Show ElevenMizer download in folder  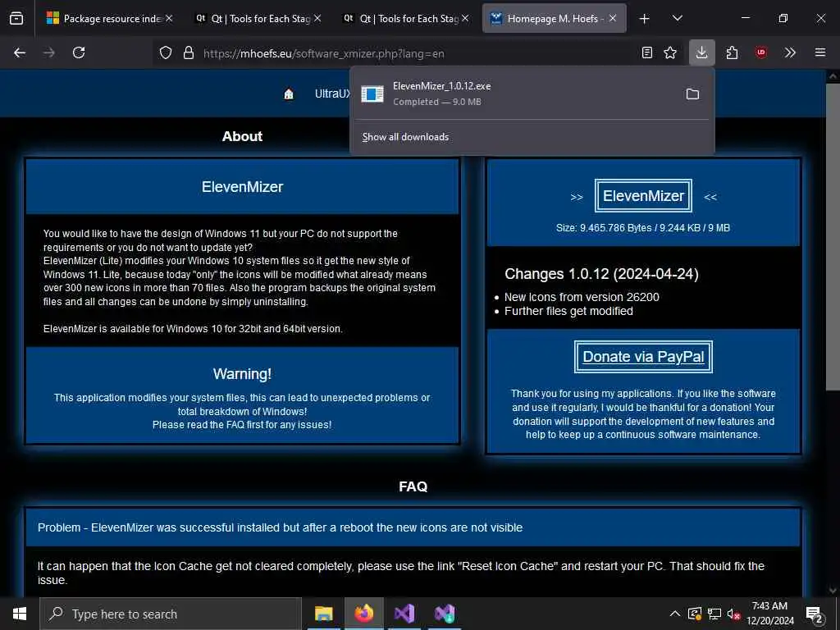692,94
